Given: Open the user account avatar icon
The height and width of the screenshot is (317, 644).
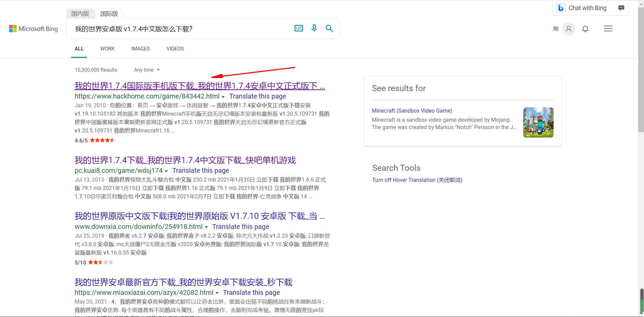Looking at the screenshot, I should tap(569, 29).
